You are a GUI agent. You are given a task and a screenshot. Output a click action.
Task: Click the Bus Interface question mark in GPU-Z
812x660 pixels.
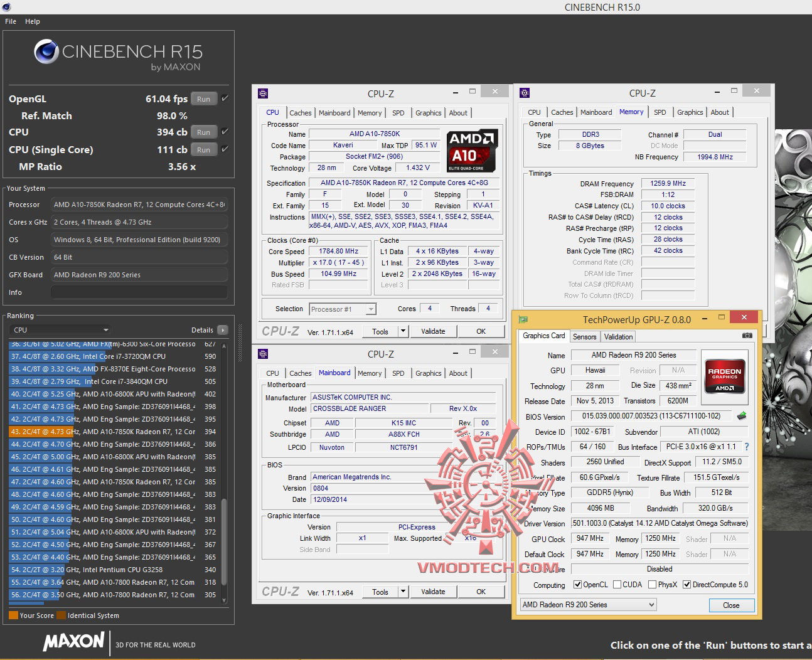tap(747, 447)
